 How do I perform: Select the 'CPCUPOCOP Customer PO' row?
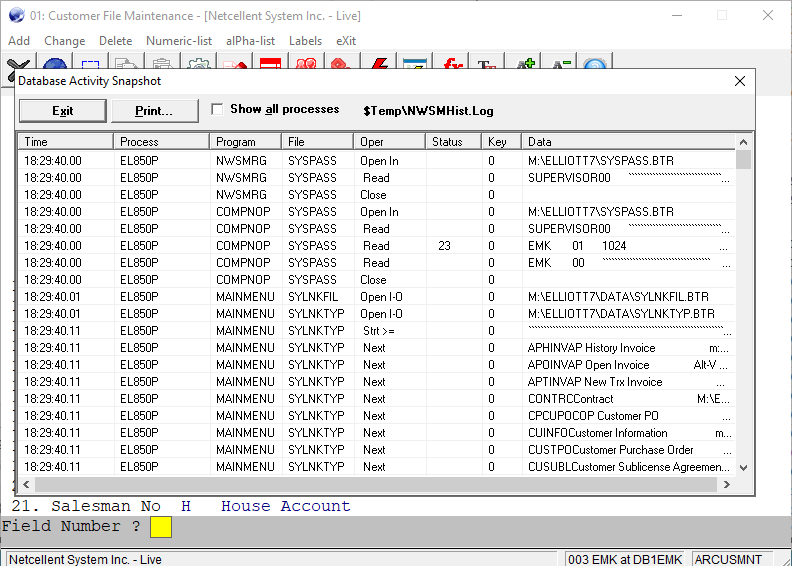[x=377, y=416]
